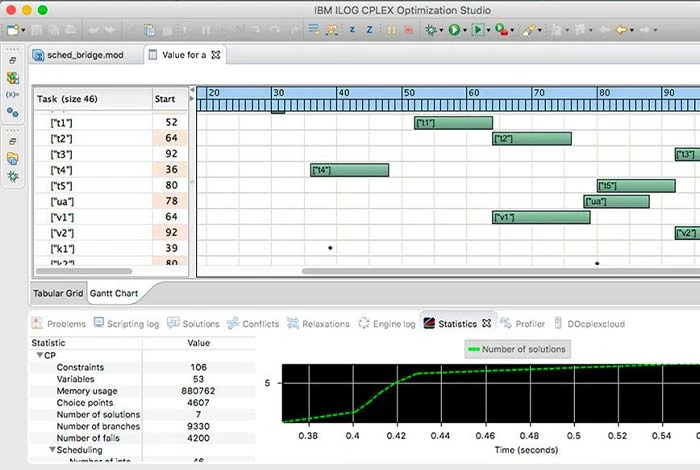The image size is (700, 470).
Task: Click the debug bug icon in left sidebar
Action: 13,176
